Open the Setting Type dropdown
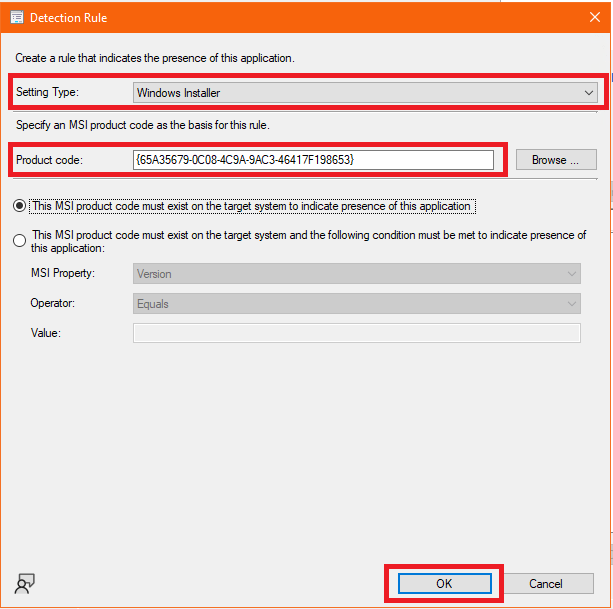 (365, 93)
